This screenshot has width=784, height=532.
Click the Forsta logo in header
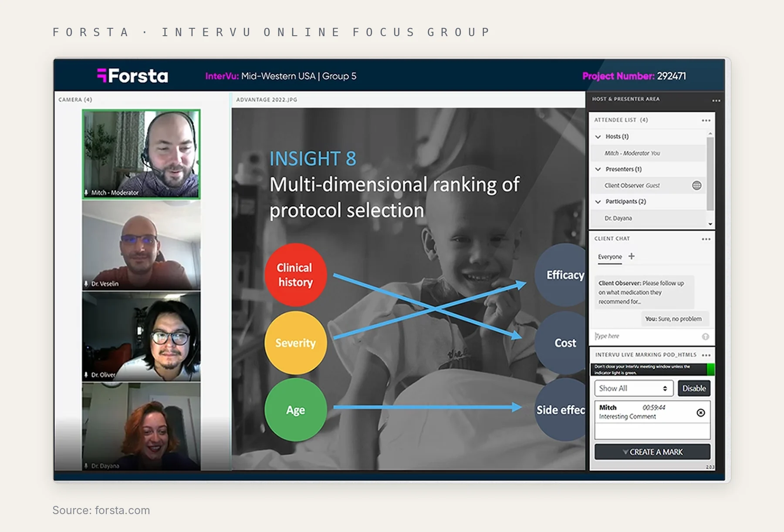[132, 76]
